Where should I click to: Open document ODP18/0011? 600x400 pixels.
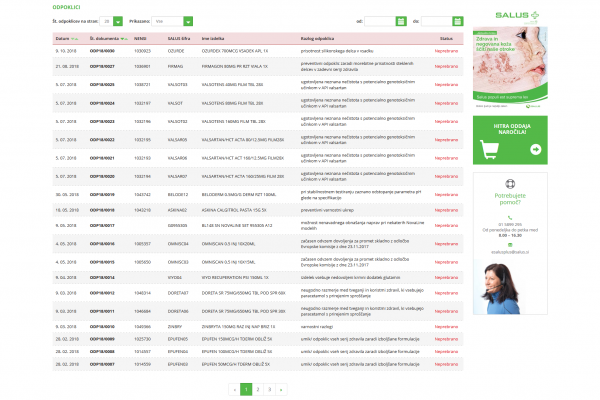[x=102, y=312]
